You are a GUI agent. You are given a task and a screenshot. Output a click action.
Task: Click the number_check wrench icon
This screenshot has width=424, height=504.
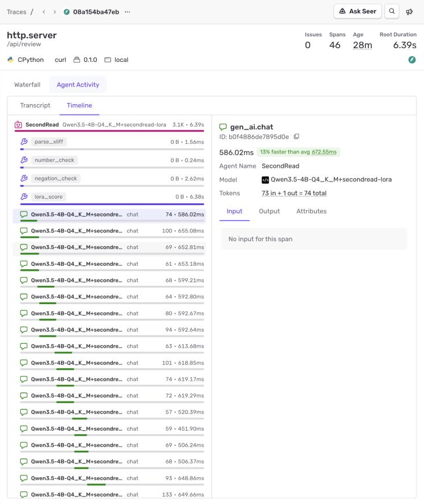[24, 160]
